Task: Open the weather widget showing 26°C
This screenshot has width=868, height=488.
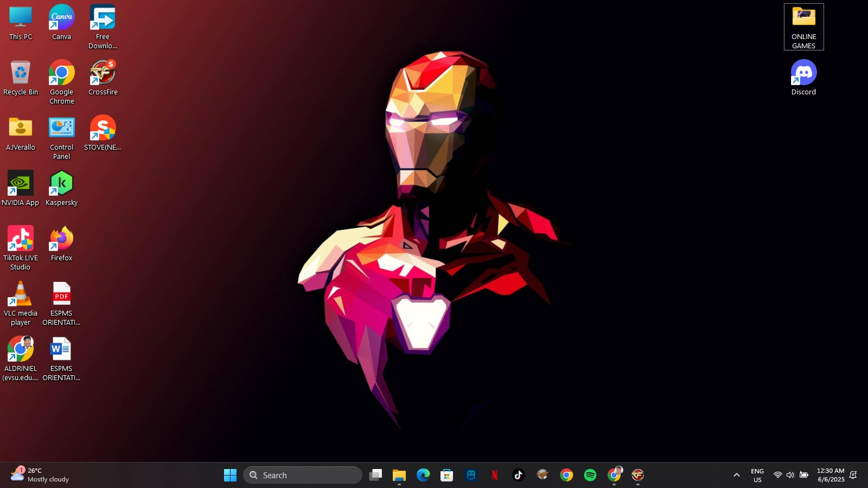Action: (40, 475)
